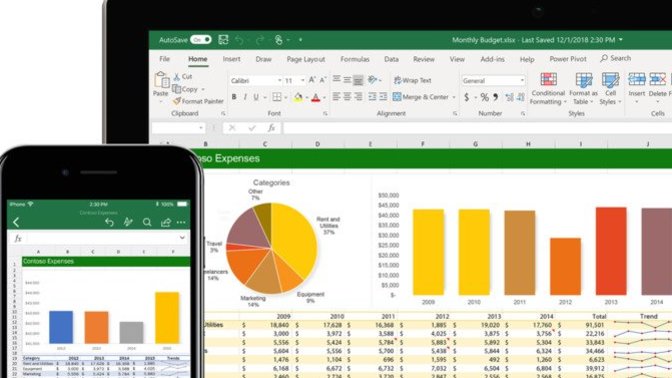Switch to the Insert tab
The height and width of the screenshot is (378, 672).
tap(231, 59)
